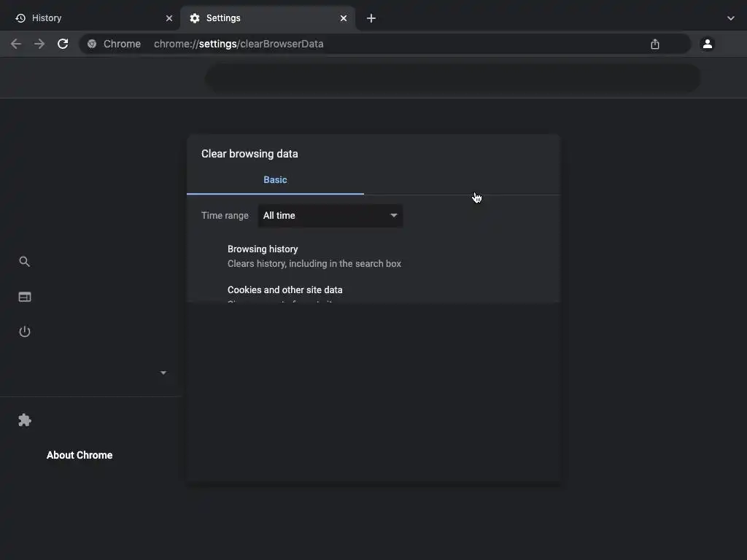Select the Browsing history option
This screenshot has height=560, width=747.
tap(263, 249)
